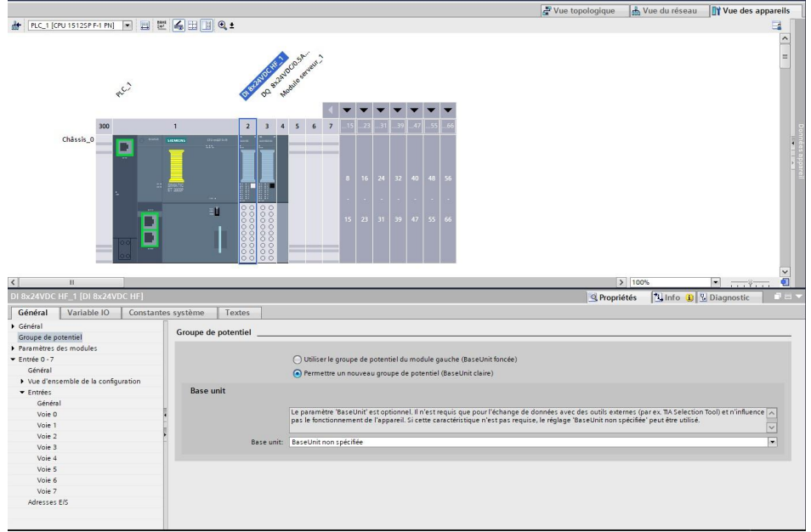The width and height of the screenshot is (811, 532).
Task: Open the PLC_1 device selector dropdown
Action: (128, 25)
